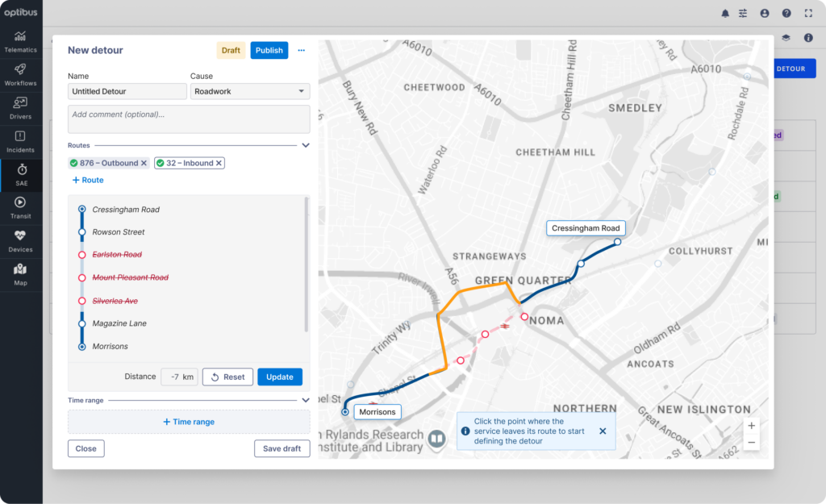Viewport: 826px width, 504px height.
Task: Open the Incidents section
Action: point(20,142)
